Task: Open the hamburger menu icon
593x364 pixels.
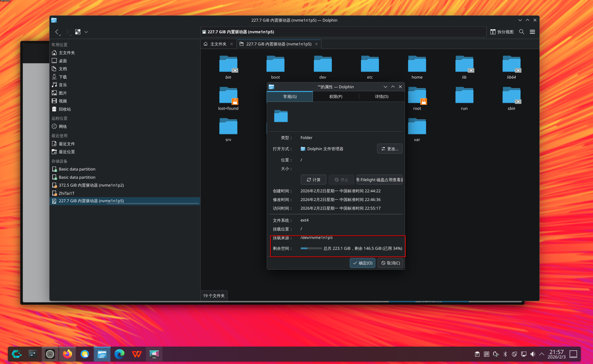Action: point(532,32)
